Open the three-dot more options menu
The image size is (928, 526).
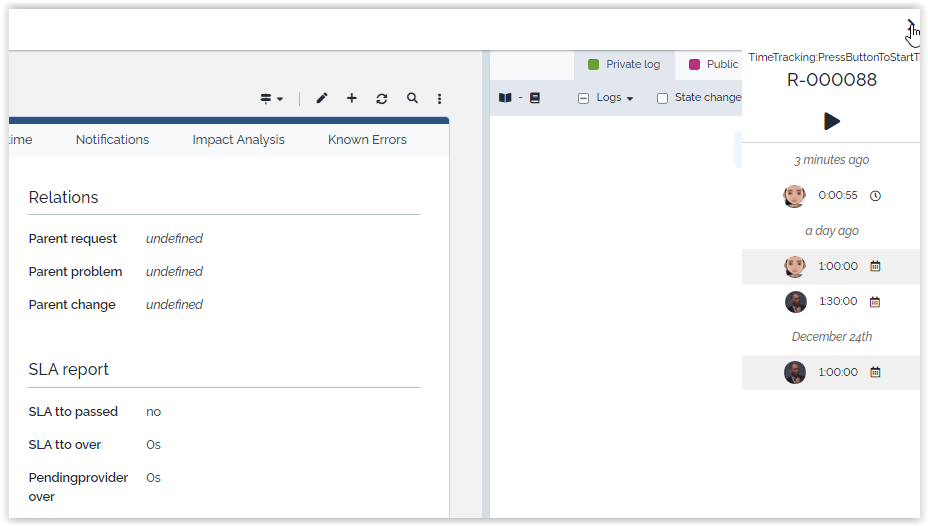[440, 98]
